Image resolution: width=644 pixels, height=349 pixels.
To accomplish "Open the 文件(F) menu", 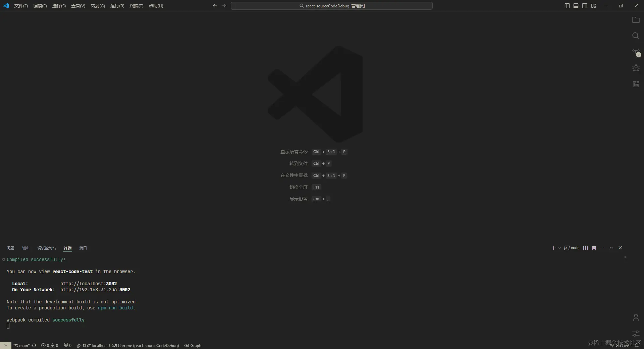I will (21, 6).
